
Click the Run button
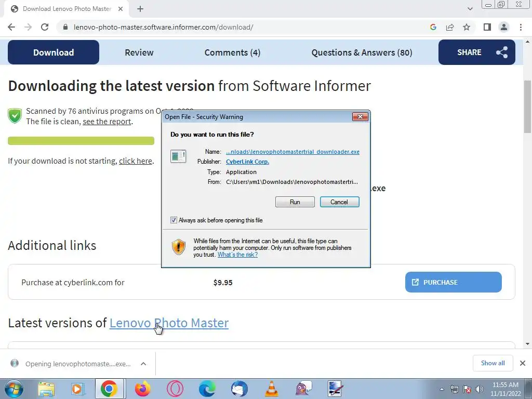[x=295, y=202]
